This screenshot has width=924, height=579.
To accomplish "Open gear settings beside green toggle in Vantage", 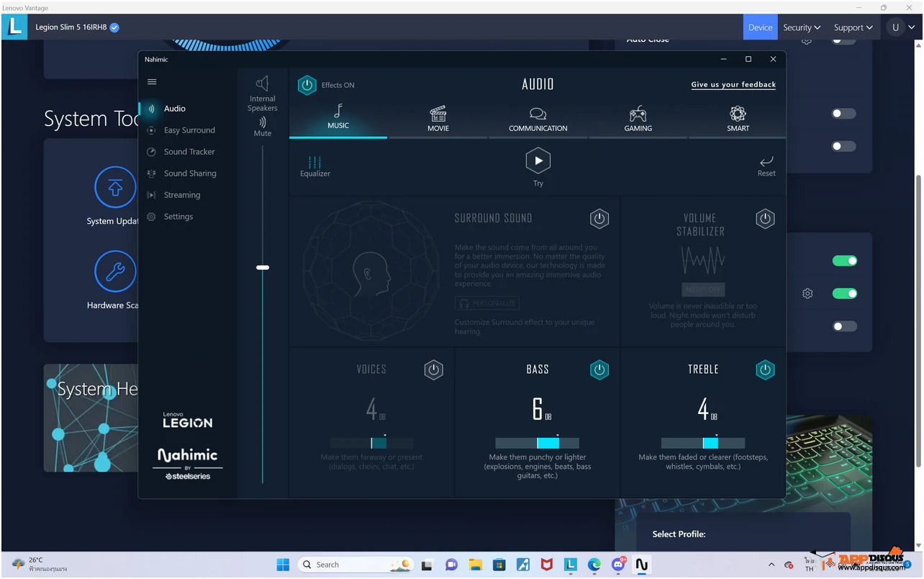I will tap(807, 294).
